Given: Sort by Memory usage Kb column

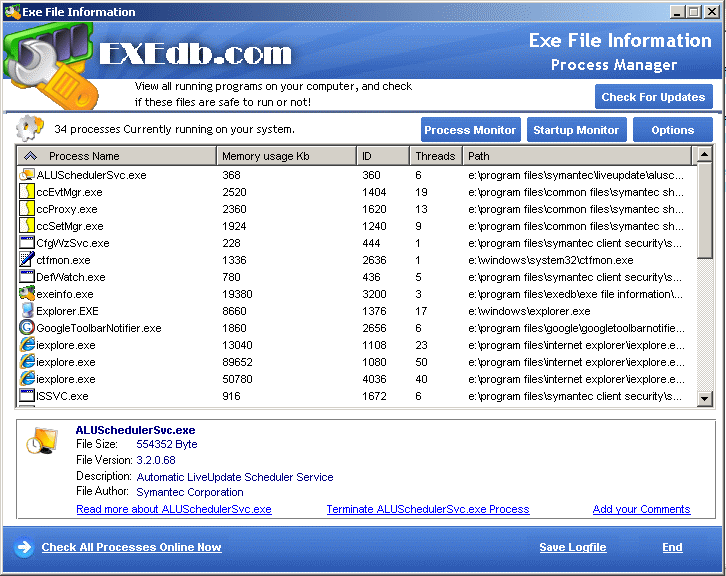Looking at the screenshot, I should pos(287,156).
